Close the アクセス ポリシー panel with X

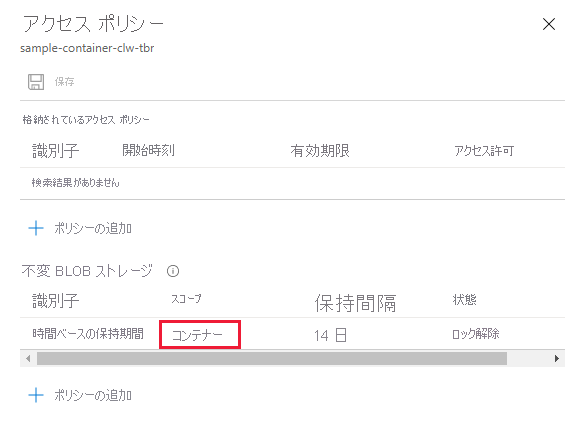549,24
